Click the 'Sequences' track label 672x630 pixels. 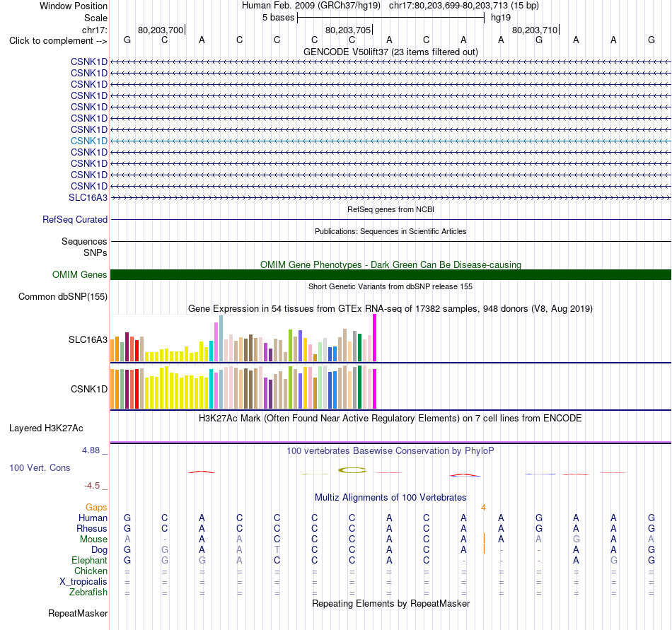click(x=84, y=241)
